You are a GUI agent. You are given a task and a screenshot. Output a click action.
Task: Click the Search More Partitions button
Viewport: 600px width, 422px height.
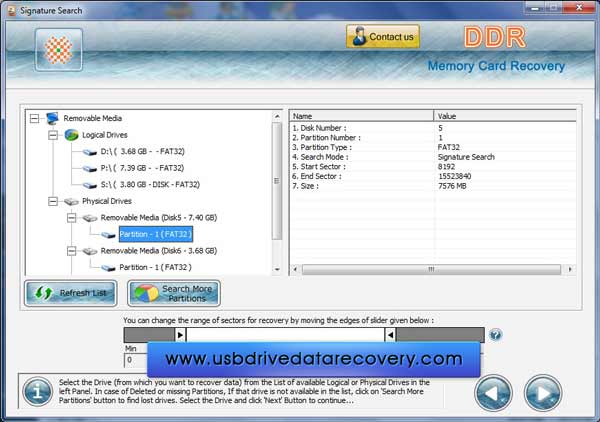click(x=174, y=293)
